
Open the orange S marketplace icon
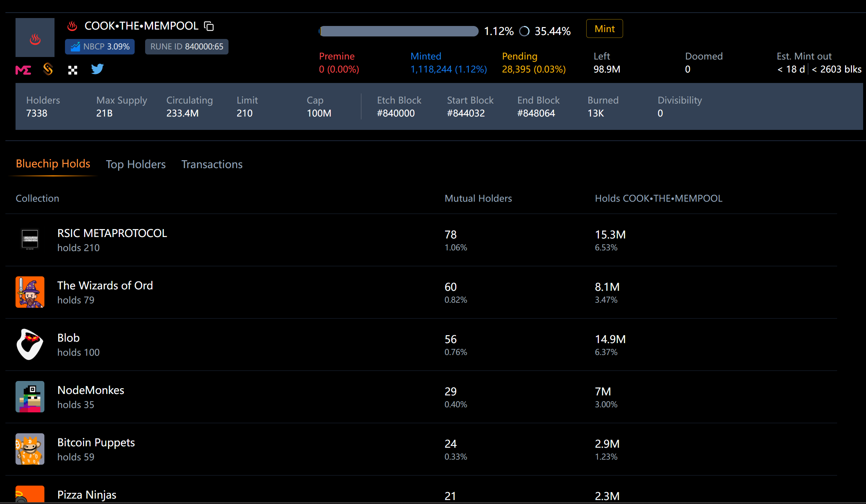[48, 69]
